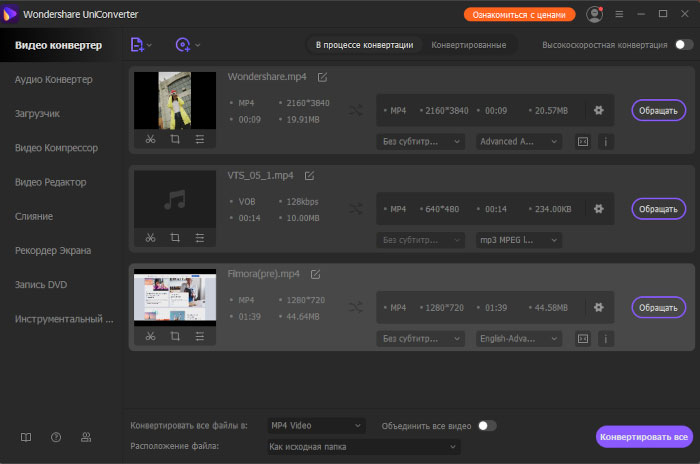Click Ознакомиться с ценами button
The width and height of the screenshot is (700, 464).
tap(519, 14)
